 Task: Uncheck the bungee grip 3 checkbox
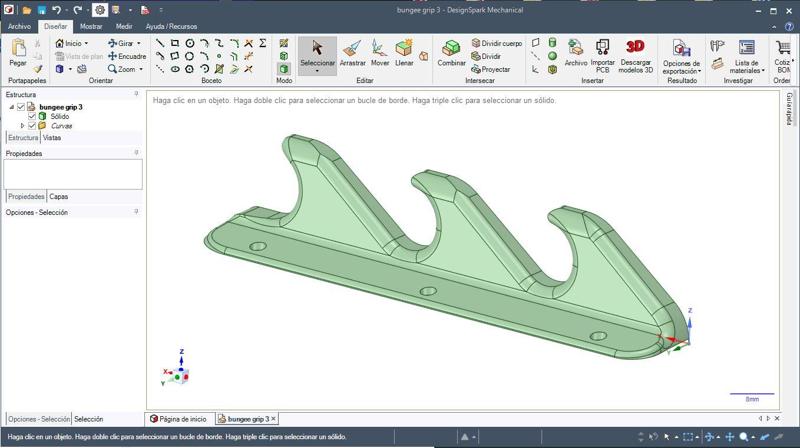(21, 107)
